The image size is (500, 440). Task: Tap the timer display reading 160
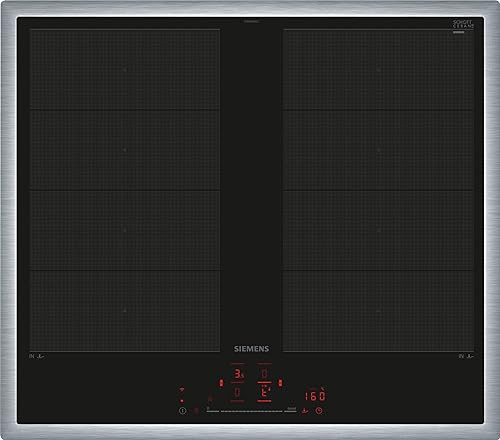click(315, 395)
